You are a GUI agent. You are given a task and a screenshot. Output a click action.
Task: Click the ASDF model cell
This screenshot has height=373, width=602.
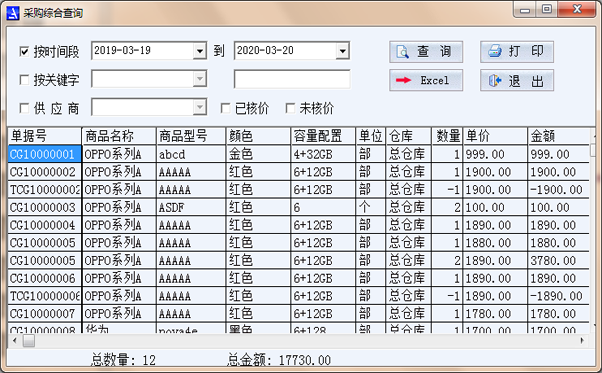191,207
